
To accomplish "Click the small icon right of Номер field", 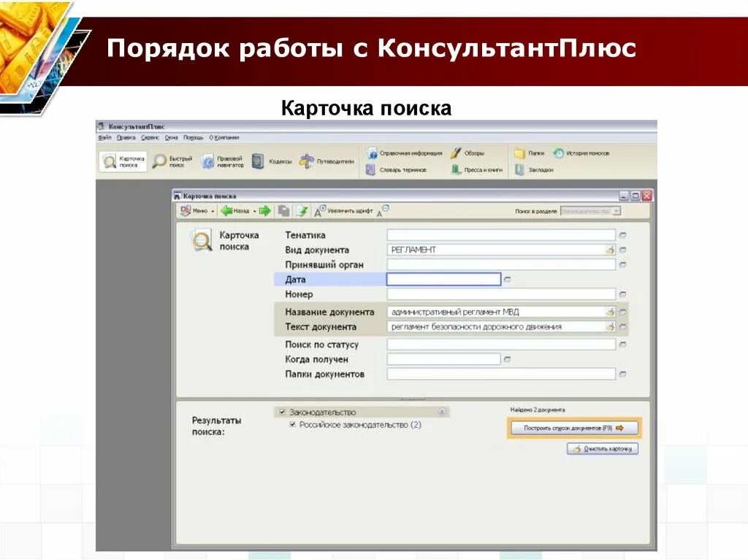I will coord(622,294).
